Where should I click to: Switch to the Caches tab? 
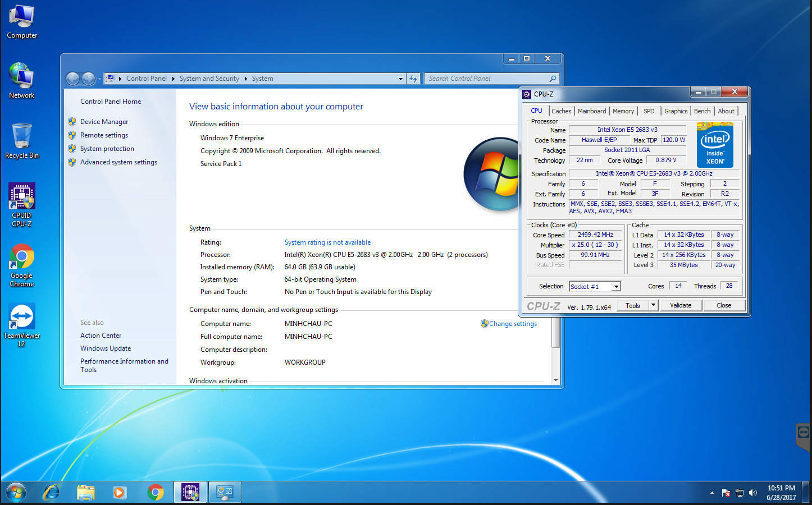point(561,111)
